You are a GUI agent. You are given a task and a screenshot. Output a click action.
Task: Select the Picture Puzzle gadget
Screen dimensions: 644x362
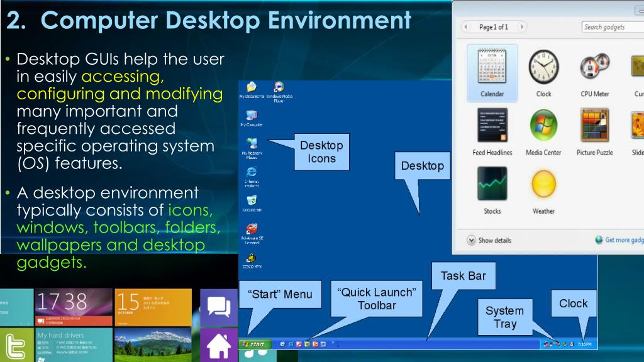[x=595, y=132]
